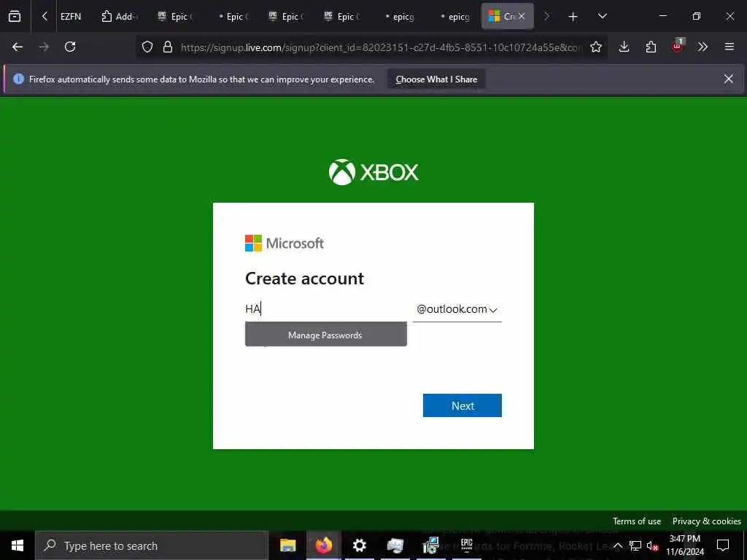
Task: Open the Extensions puzzle icon
Action: click(651, 47)
